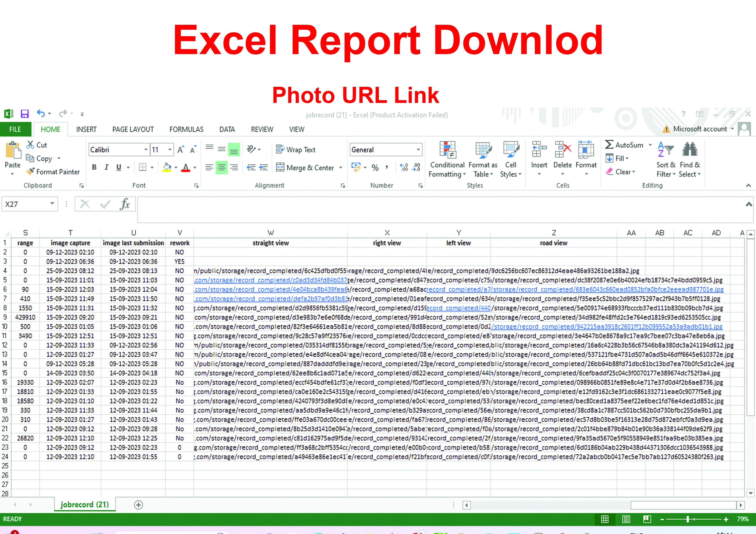Image resolution: width=756 pixels, height=534 pixels.
Task: Switch to the PAGE LAYOUT tab
Action: 133,129
